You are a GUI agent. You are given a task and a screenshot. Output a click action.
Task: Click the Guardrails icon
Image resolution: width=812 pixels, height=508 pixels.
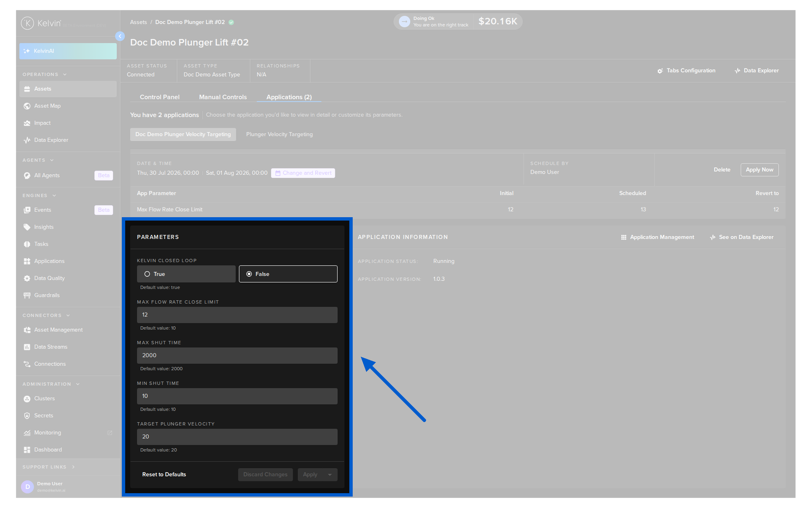pyautogui.click(x=27, y=295)
